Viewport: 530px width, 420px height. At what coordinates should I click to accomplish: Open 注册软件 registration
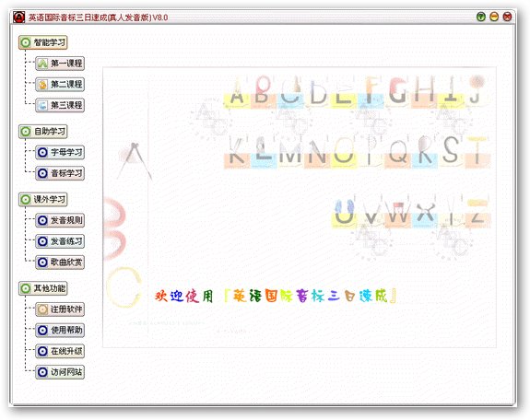pos(60,309)
